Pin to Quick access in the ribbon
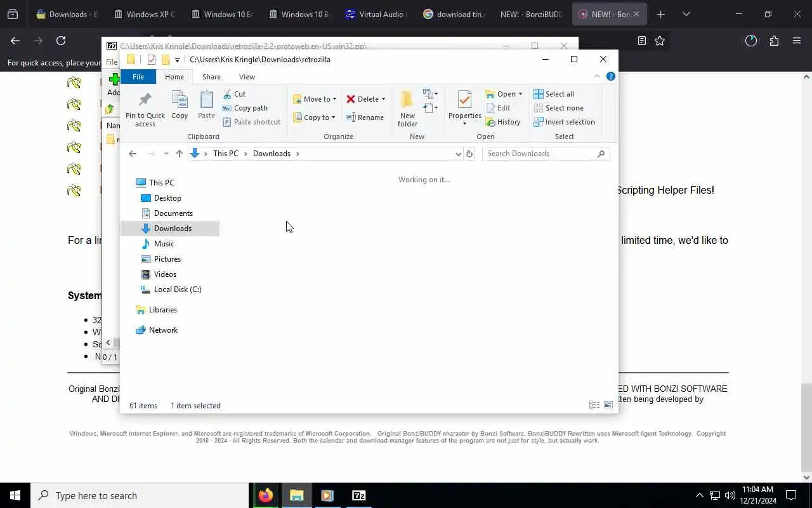The height and width of the screenshot is (508, 812). pos(145,109)
